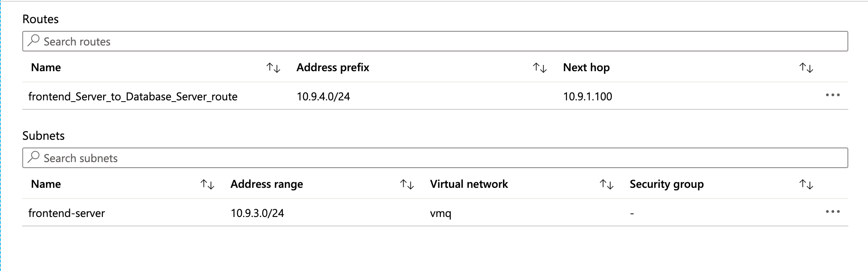
Task: Click the Search subnets input field
Action: [x=435, y=158]
